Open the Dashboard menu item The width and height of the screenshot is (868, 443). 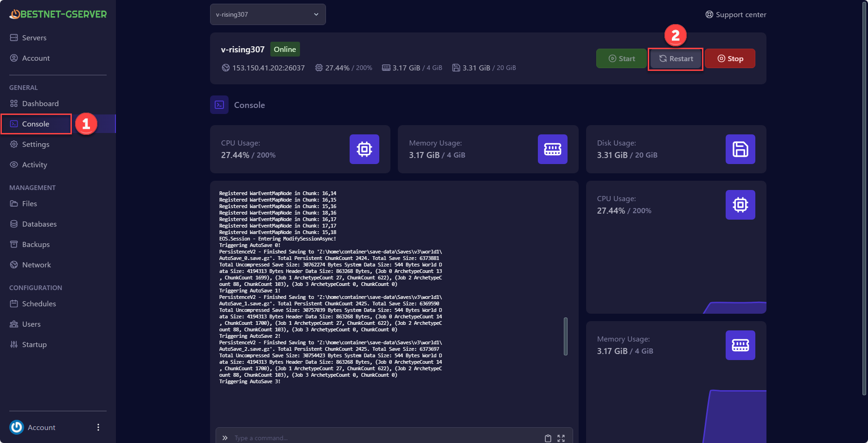coord(40,103)
